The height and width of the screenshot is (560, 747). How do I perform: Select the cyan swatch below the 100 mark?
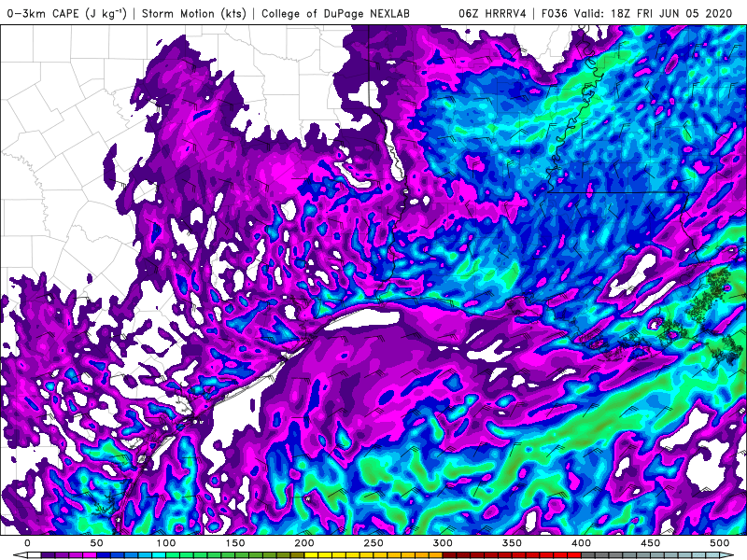coord(159,555)
